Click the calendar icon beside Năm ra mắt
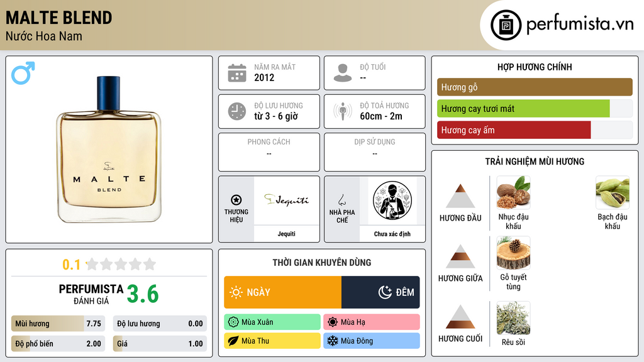Image resolution: width=644 pixels, height=362 pixels. point(237,73)
